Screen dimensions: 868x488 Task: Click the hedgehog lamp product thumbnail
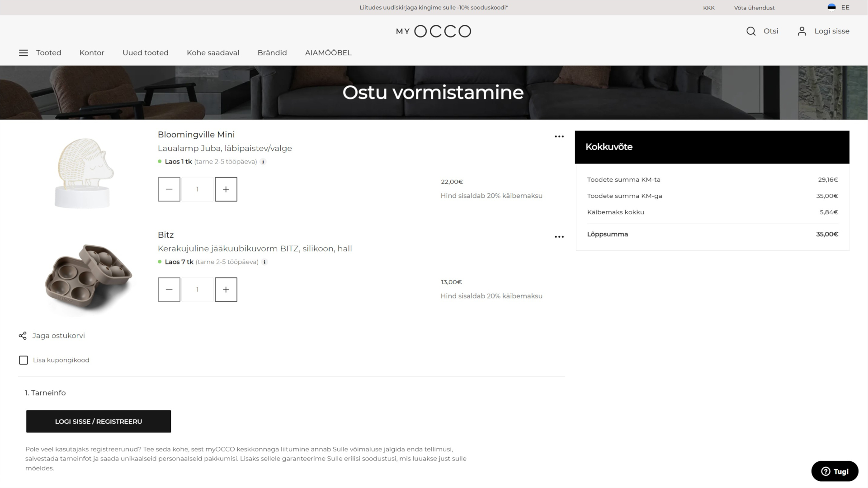(84, 173)
